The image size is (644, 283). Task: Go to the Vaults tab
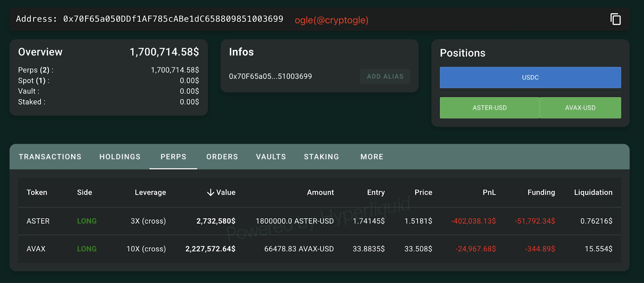(271, 157)
